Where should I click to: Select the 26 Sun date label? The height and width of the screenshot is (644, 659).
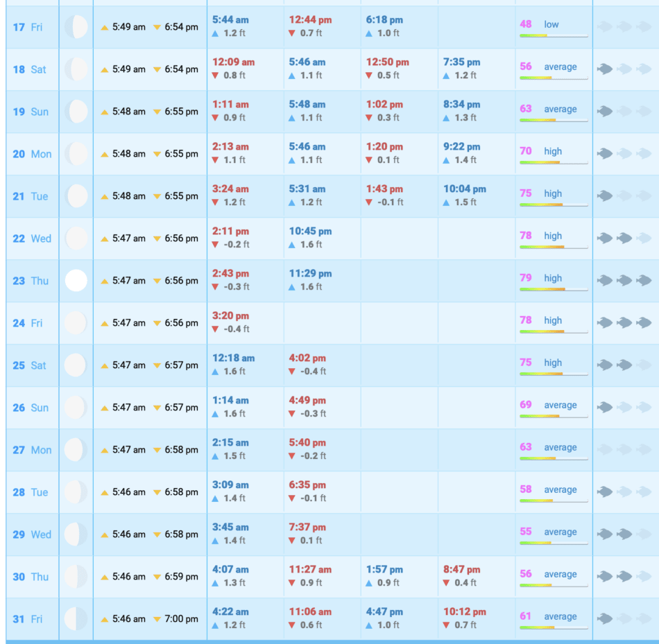(x=32, y=408)
